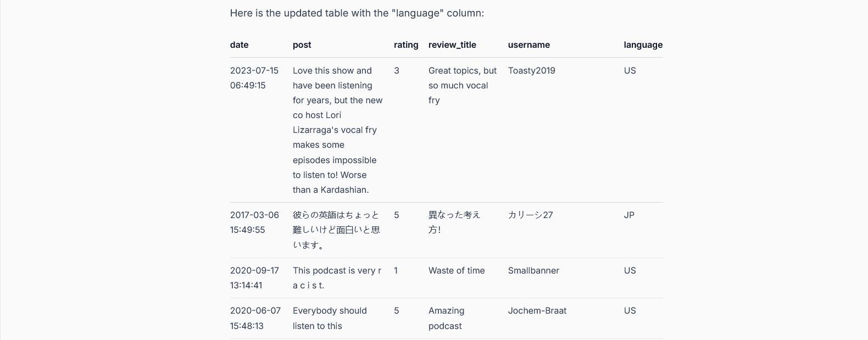Click the intro sentence above the table
The width and height of the screenshot is (868, 340).
(x=357, y=13)
